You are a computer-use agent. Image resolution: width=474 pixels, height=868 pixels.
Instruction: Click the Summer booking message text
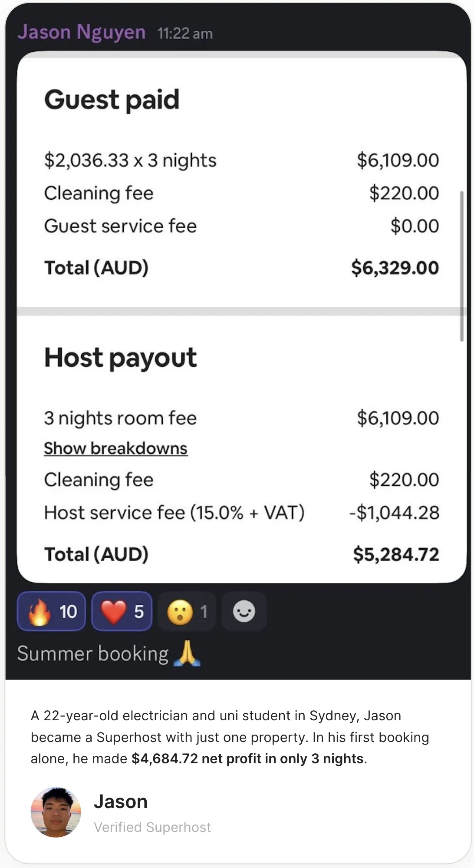tap(92, 654)
